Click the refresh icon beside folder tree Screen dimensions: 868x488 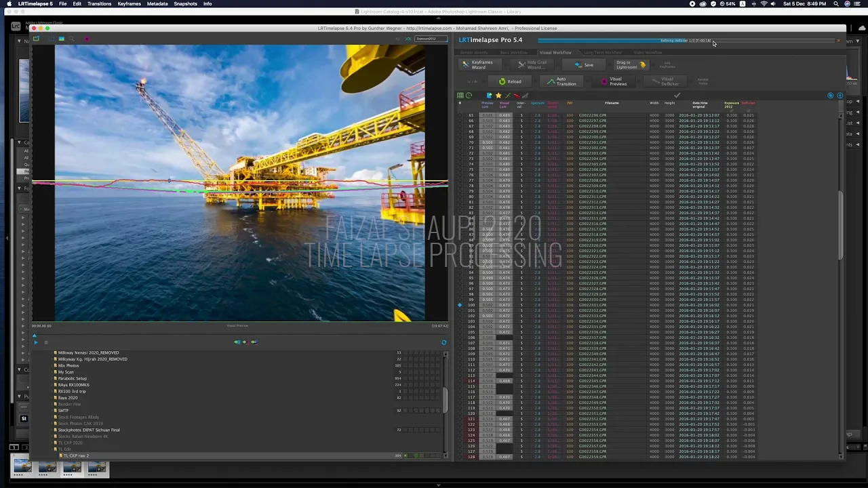444,342
